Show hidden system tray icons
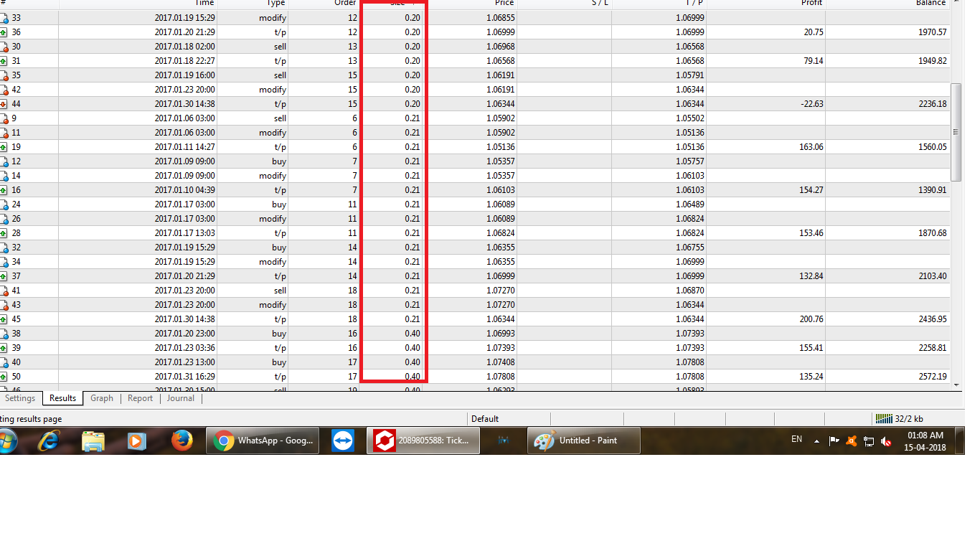Image resolution: width=980 pixels, height=551 pixels. click(x=816, y=441)
